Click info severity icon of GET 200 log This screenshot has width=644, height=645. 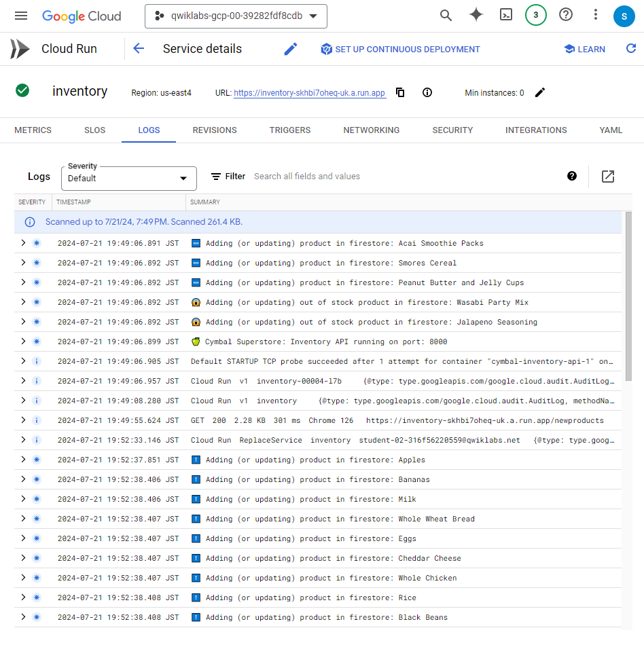click(37, 420)
